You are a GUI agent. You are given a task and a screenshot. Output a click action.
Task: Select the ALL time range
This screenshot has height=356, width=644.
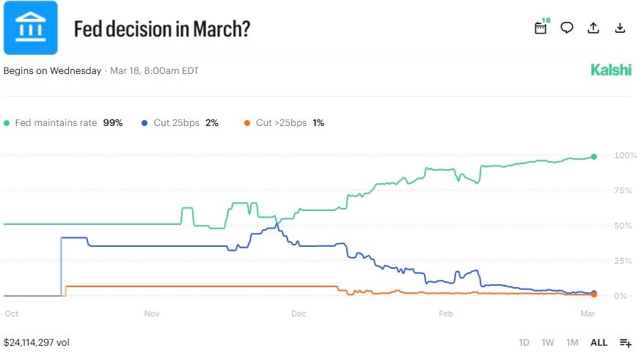point(599,342)
